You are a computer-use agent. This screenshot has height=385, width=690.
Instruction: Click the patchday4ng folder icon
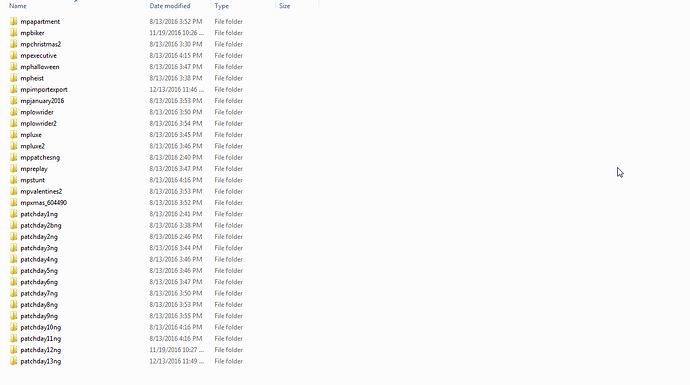[x=14, y=259]
